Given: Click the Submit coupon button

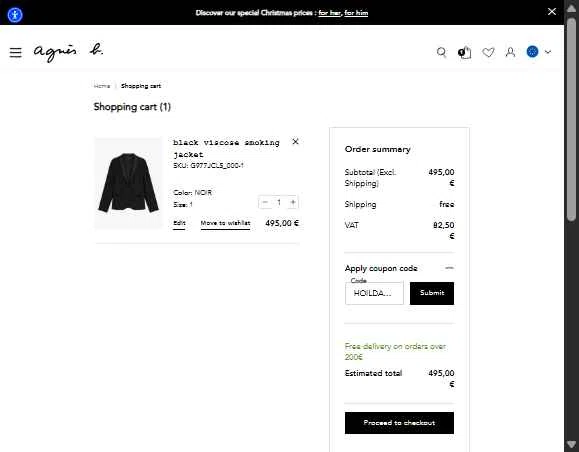Looking at the screenshot, I should (x=432, y=293).
